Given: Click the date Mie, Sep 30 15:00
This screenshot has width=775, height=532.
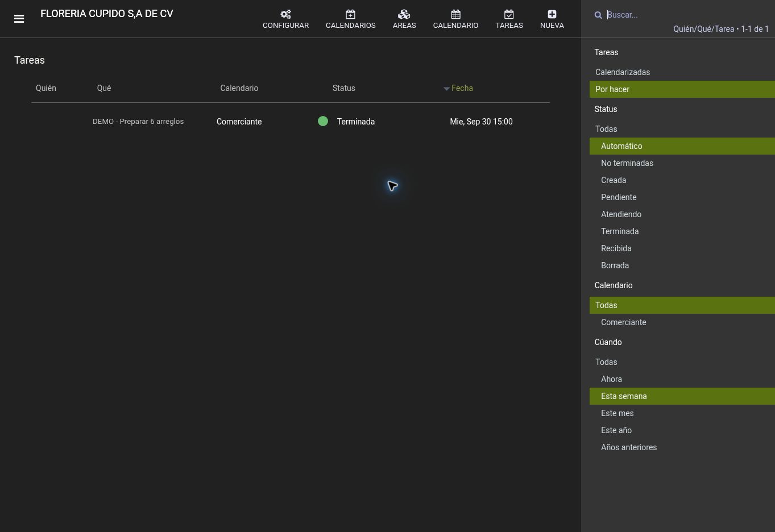Looking at the screenshot, I should (481, 122).
